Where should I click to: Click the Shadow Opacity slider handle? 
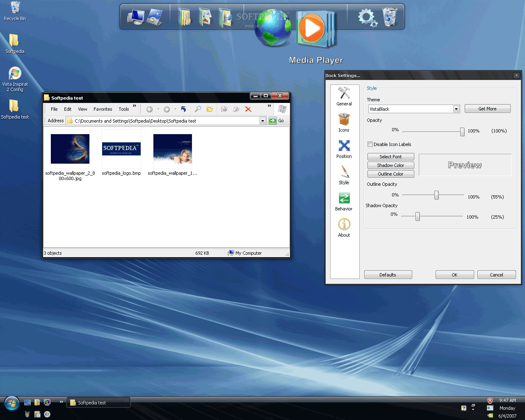click(418, 216)
